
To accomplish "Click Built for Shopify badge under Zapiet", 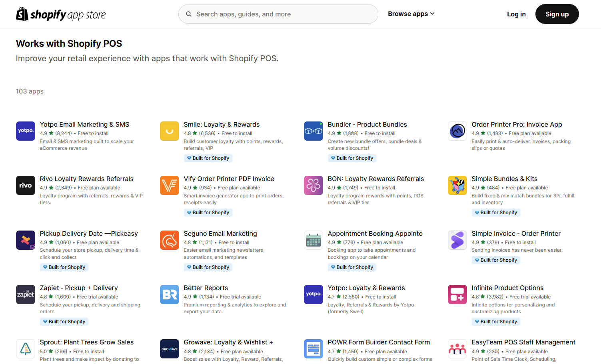I will pyautogui.click(x=64, y=322).
